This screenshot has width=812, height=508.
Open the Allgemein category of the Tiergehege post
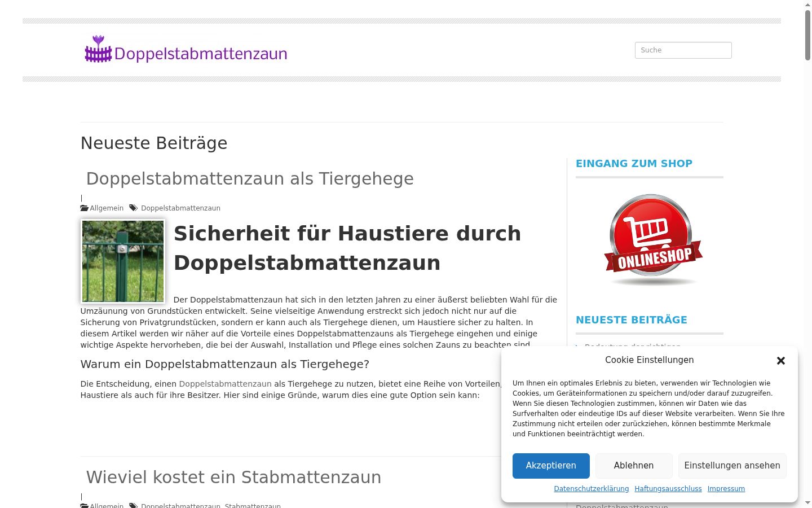coord(107,208)
